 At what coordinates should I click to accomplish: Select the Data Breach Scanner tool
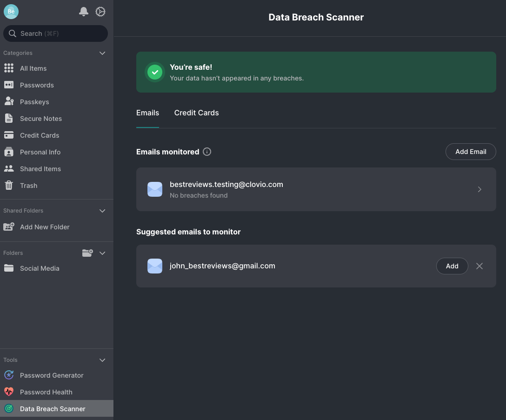coord(52,408)
